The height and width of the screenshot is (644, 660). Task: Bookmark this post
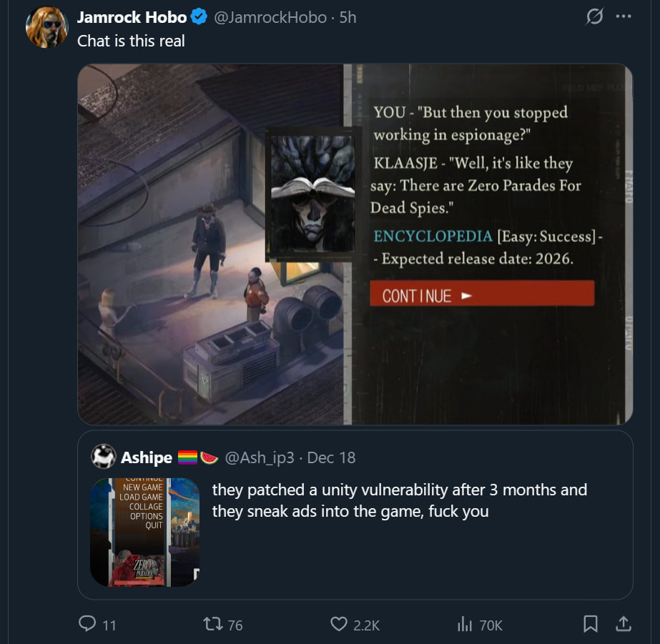click(591, 624)
